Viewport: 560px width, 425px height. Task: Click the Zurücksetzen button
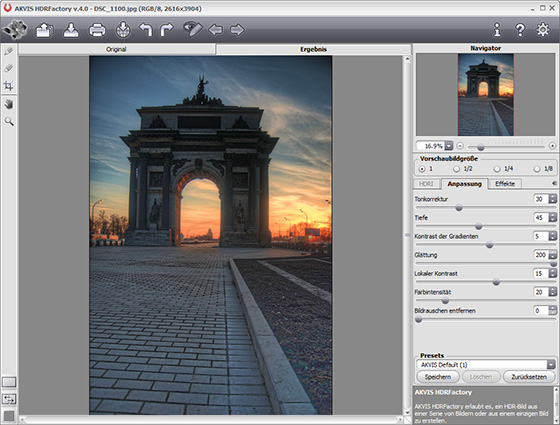click(529, 377)
